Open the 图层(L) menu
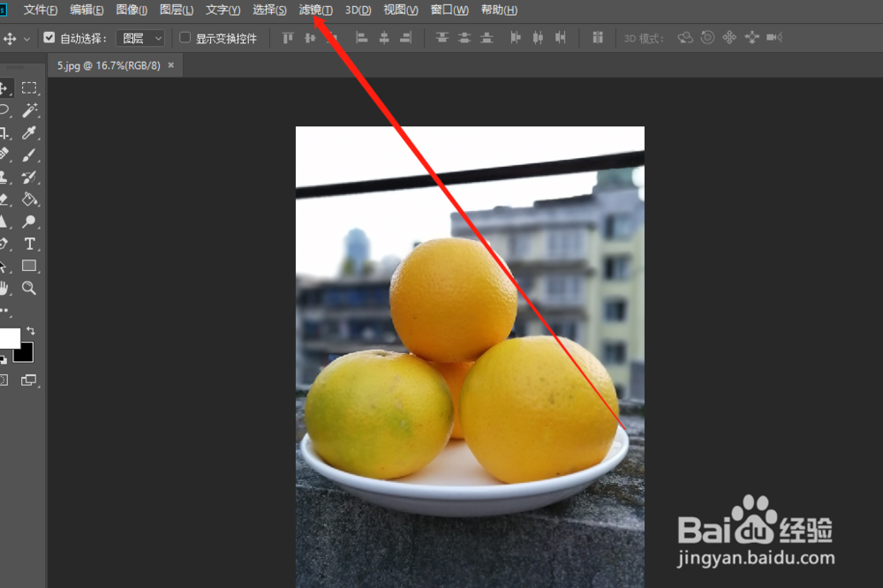Viewport: 883px width, 588px height. [177, 10]
